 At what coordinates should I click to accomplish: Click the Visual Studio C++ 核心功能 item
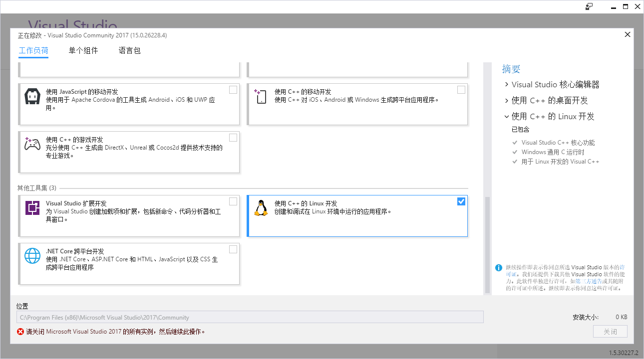click(558, 143)
